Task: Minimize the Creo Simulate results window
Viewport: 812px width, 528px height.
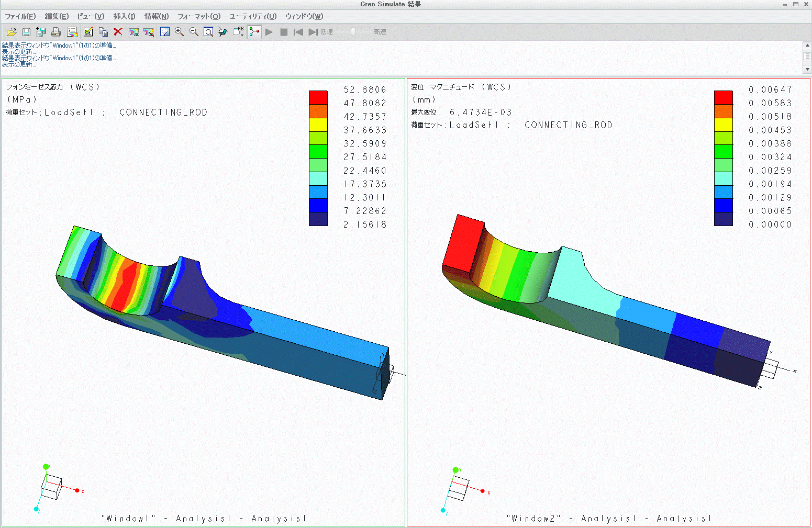Action: 785,4
